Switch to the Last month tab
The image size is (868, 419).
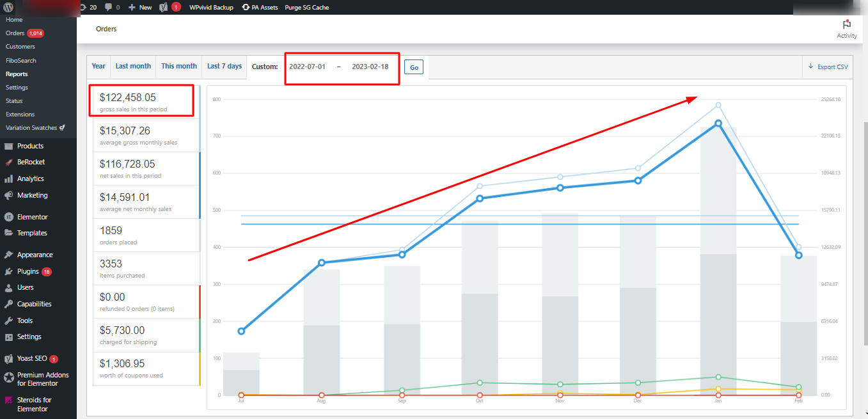(133, 67)
